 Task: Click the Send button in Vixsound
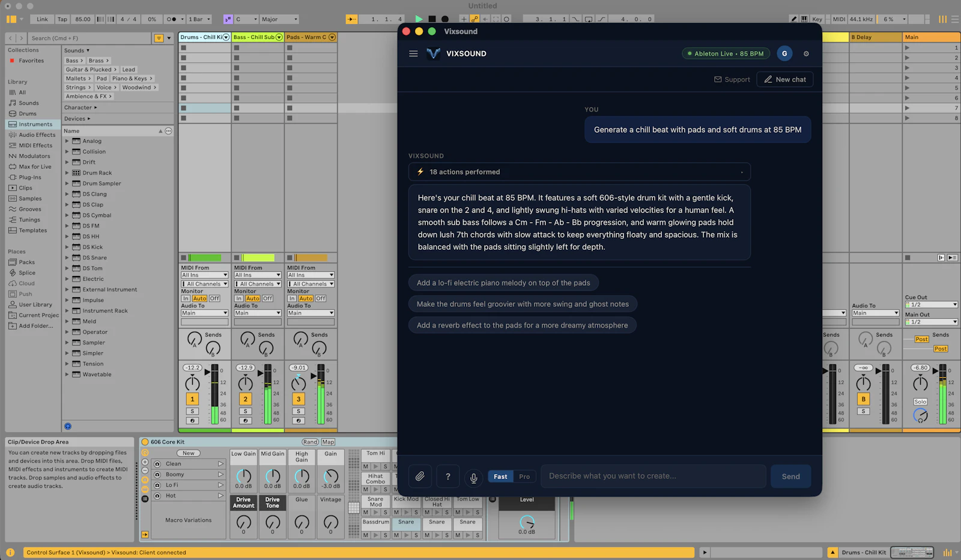791,477
